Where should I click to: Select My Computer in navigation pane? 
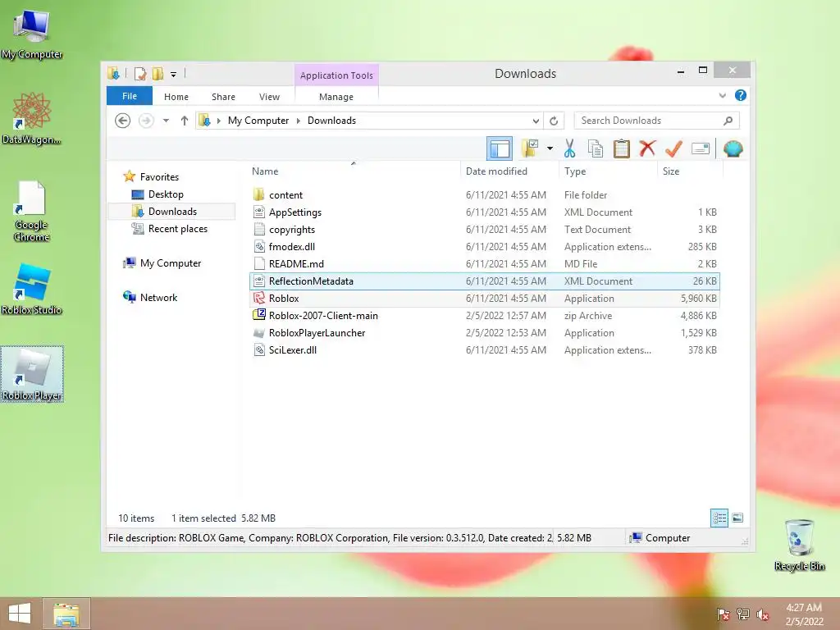pos(171,263)
